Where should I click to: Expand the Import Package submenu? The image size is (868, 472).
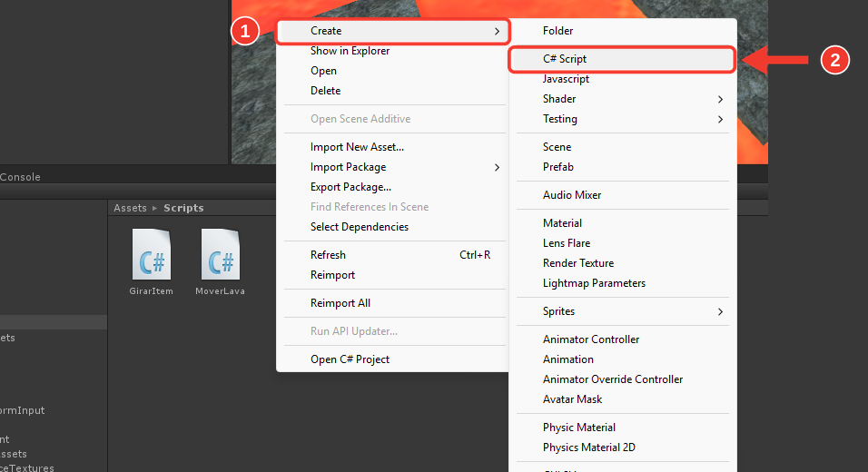[x=392, y=167]
